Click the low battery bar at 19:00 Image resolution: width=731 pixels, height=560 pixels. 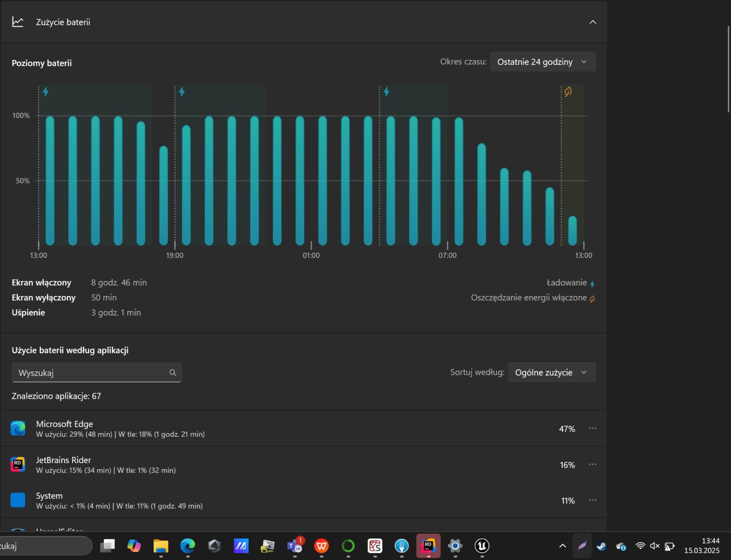pos(164,196)
